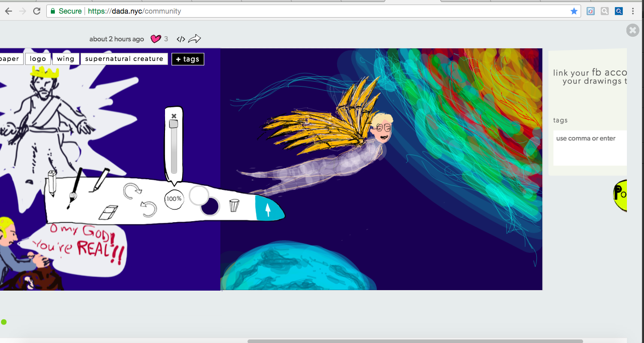
Task: Click the 'wing' tag
Action: [65, 59]
